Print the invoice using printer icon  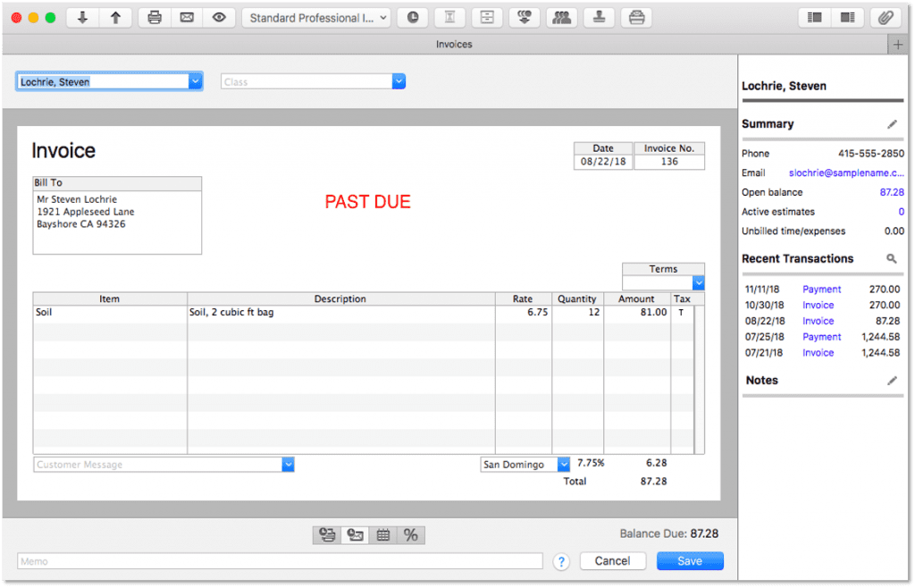tap(155, 18)
